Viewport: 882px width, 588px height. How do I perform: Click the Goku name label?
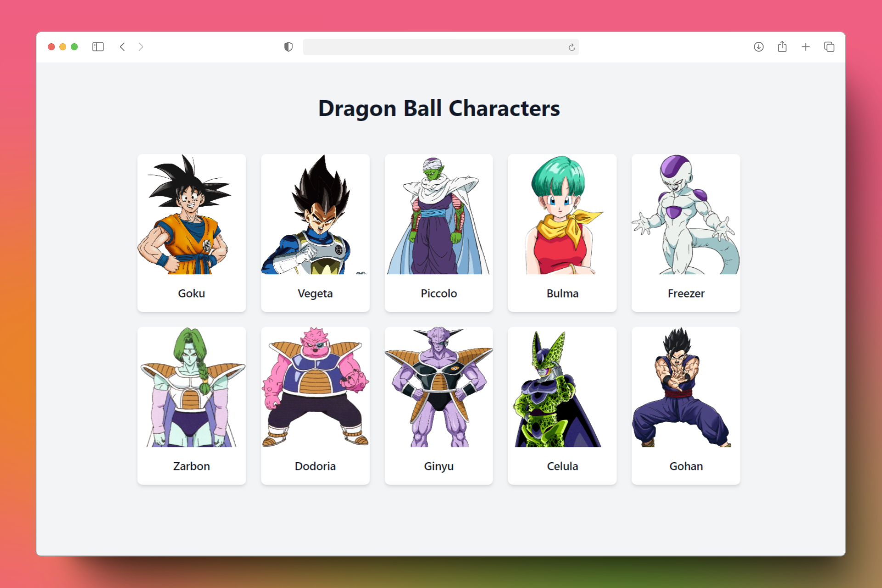click(x=192, y=294)
